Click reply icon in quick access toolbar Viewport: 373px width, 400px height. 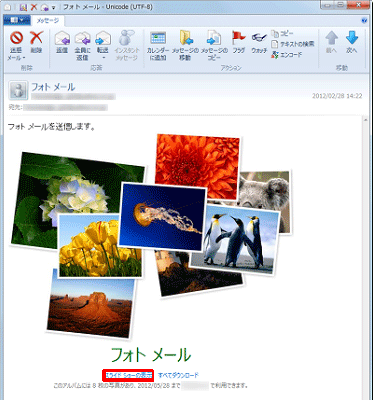44,7
